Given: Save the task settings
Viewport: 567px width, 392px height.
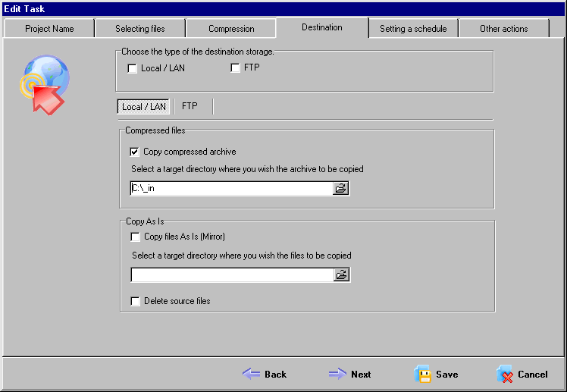Looking at the screenshot, I should (x=436, y=374).
